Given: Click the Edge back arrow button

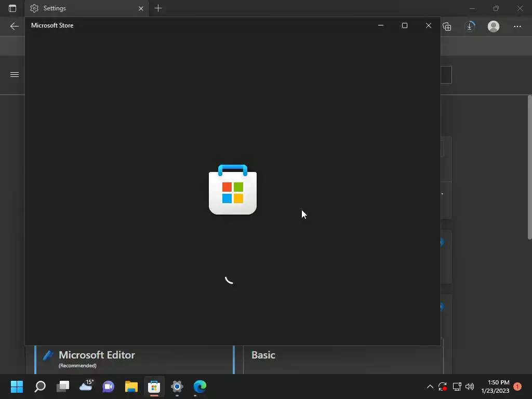Looking at the screenshot, I should click(x=14, y=26).
